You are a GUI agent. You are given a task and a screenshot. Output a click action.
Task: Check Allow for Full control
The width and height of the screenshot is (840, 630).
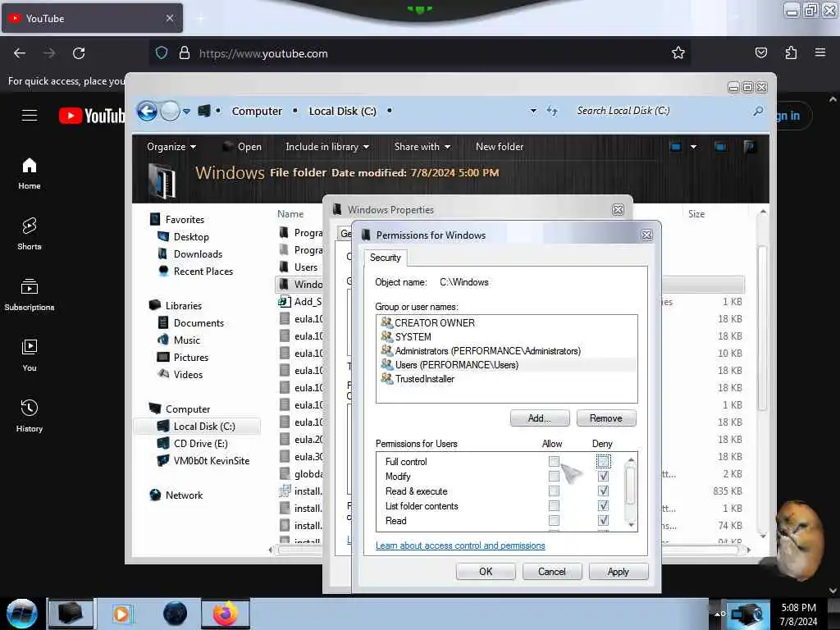(554, 461)
